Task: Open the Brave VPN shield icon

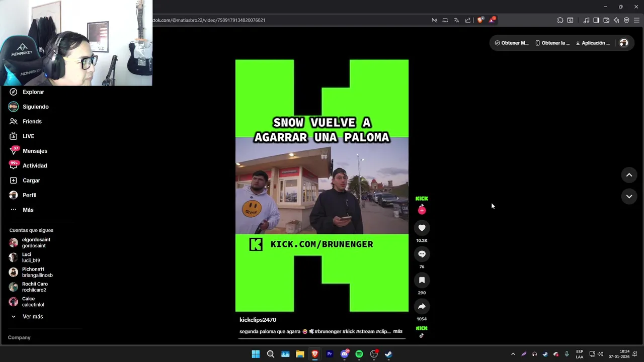Action: tap(626, 20)
